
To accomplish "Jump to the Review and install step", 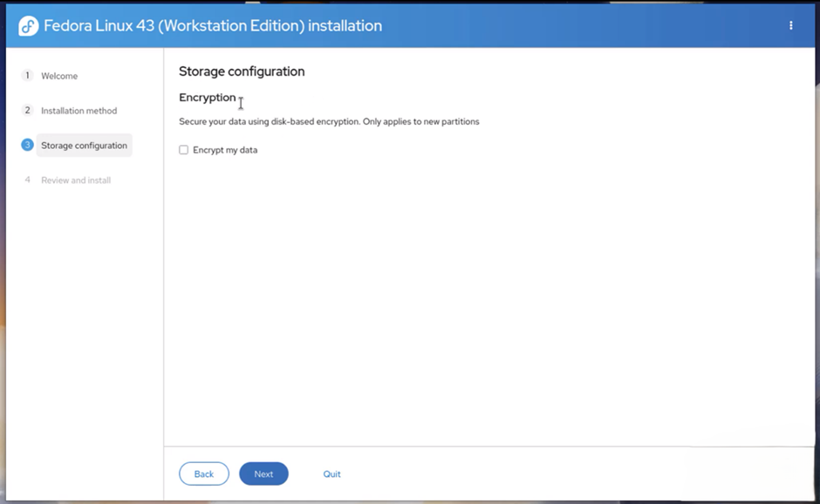I will pyautogui.click(x=76, y=180).
